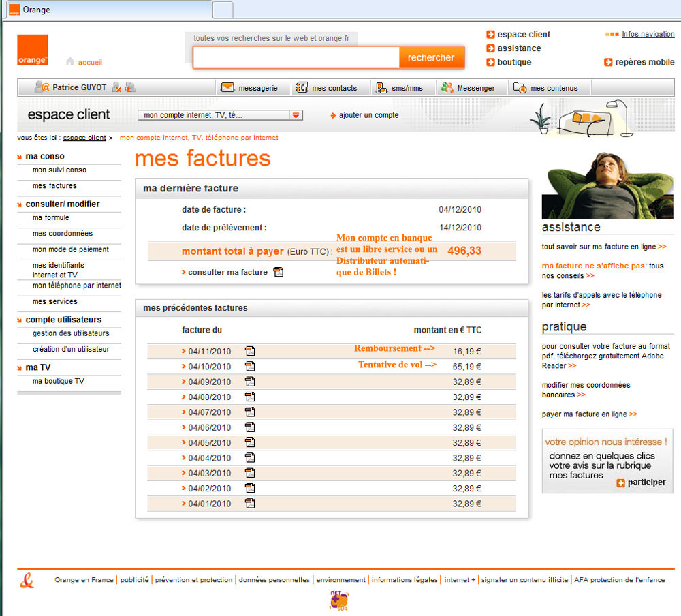Open the Infos navigation link
Image resolution: width=681 pixels, height=616 pixels.
(648, 34)
